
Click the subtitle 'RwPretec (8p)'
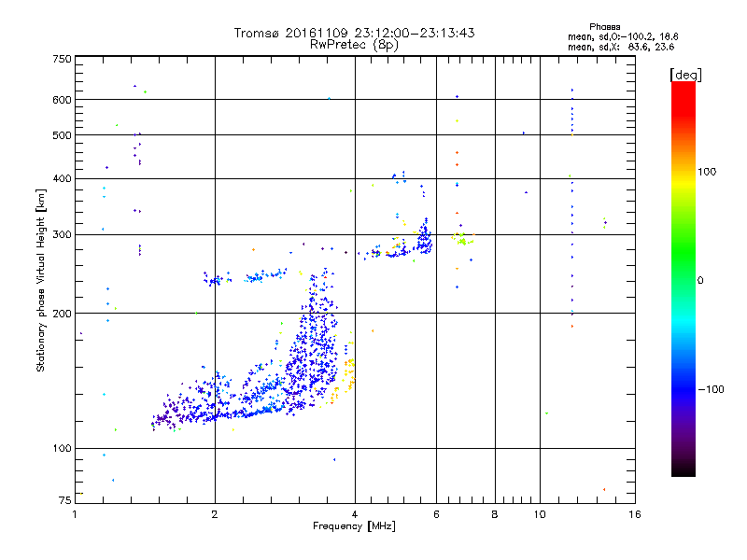[354, 45]
